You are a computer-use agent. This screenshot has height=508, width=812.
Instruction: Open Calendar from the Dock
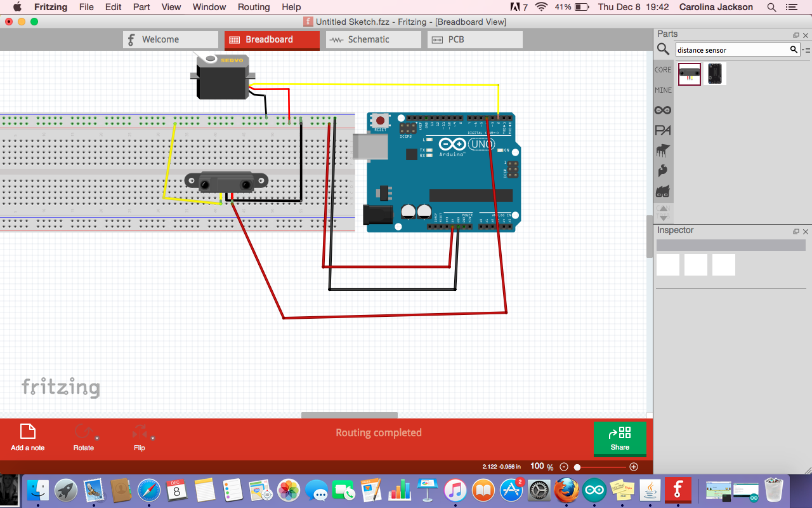point(176,490)
